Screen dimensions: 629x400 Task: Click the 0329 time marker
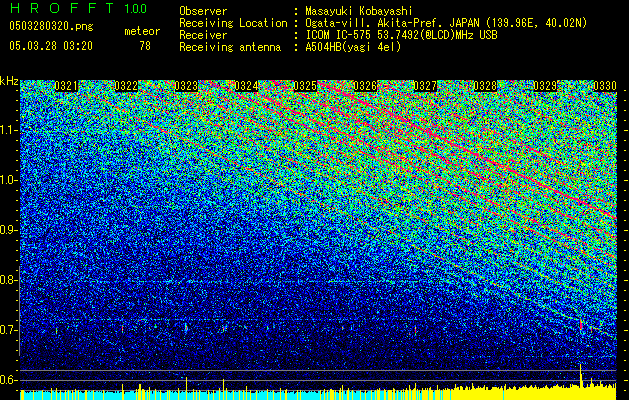tap(545, 86)
